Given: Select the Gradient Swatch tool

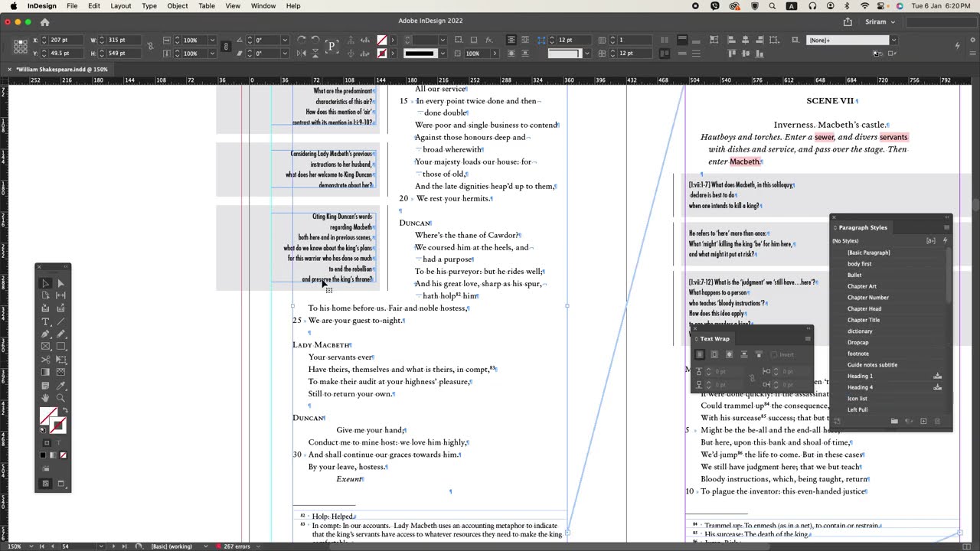Looking at the screenshot, I should 45,372.
